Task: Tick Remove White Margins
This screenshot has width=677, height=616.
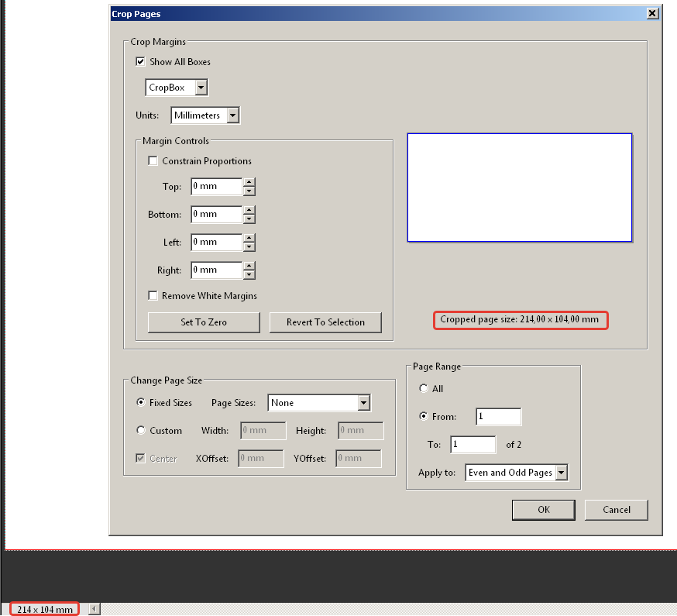Action: [153, 295]
